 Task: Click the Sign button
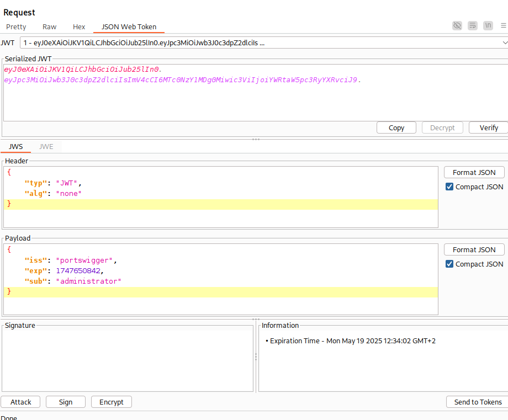point(66,402)
